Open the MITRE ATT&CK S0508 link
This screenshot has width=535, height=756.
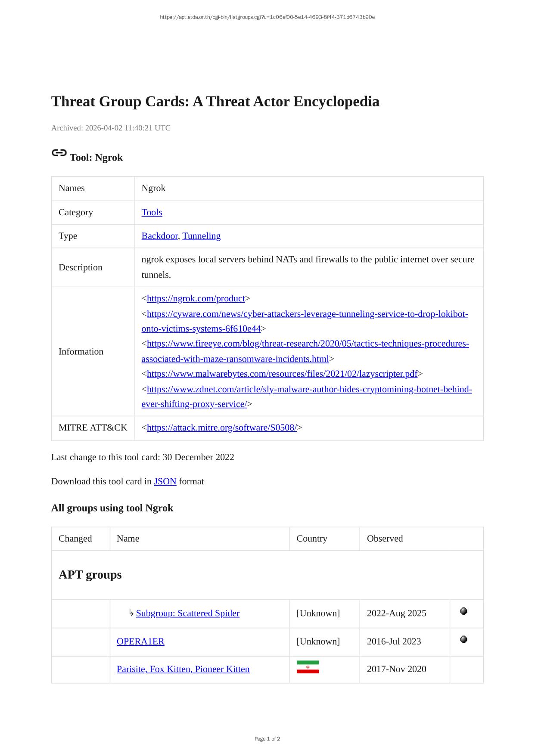pyautogui.click(x=221, y=428)
